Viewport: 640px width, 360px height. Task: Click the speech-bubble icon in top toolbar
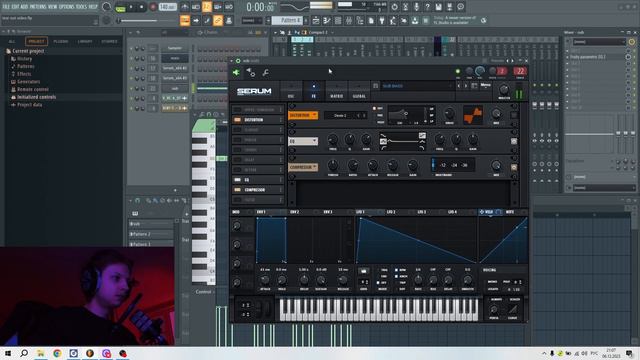tap(460, 7)
